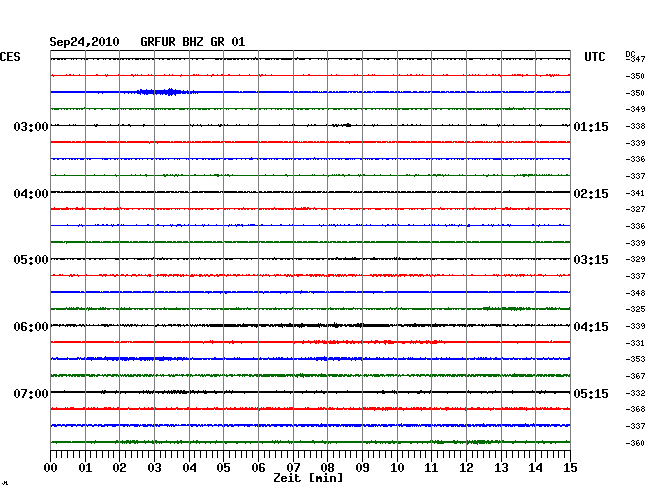Image resolution: width=650 pixels, height=494 pixels.
Task: Click the 05:00 local time label
Action: point(31,260)
